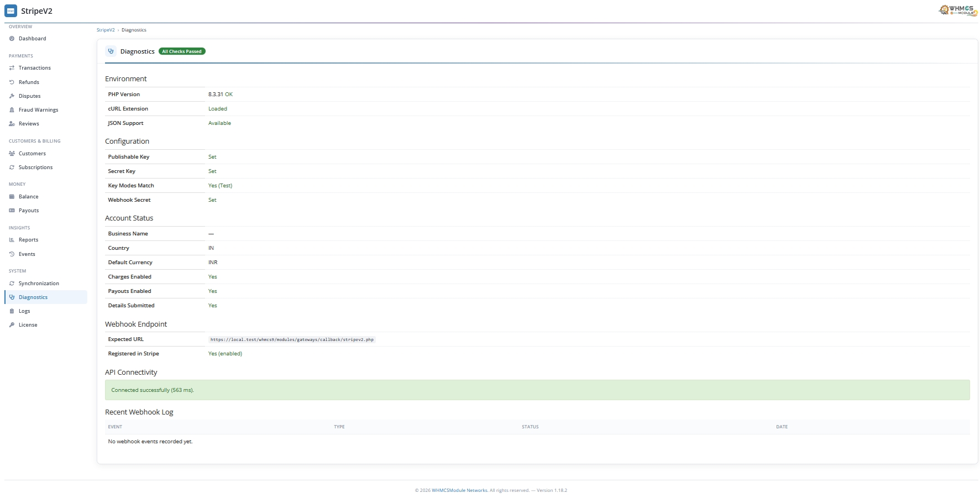
Task: Open the Customers list
Action: point(46,154)
